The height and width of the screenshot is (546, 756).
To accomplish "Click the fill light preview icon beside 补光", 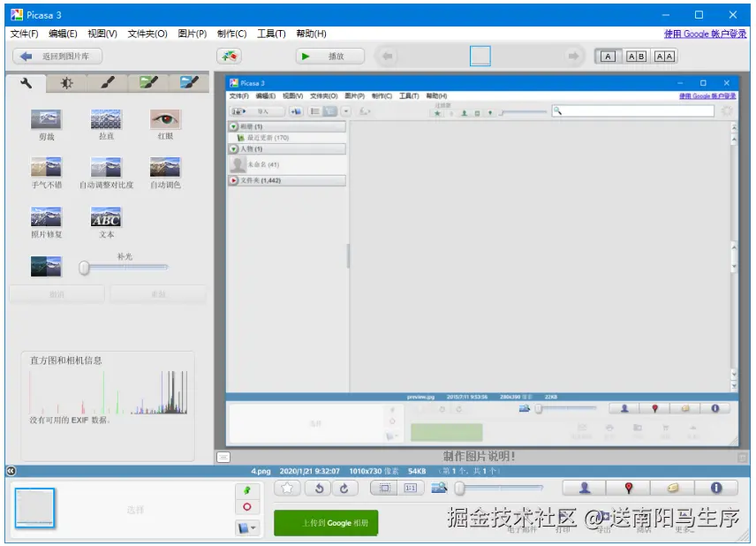I will [x=46, y=266].
